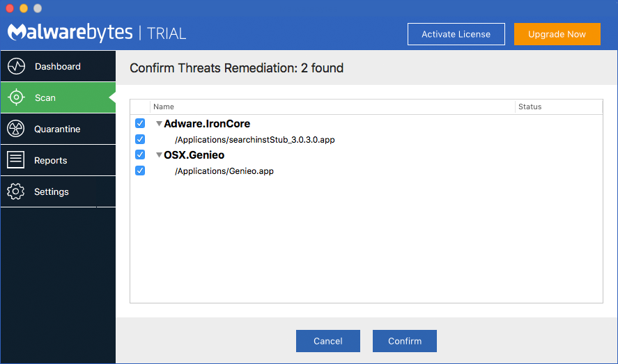The height and width of the screenshot is (364, 618).
Task: Open the Quarantine section
Action: [59, 129]
